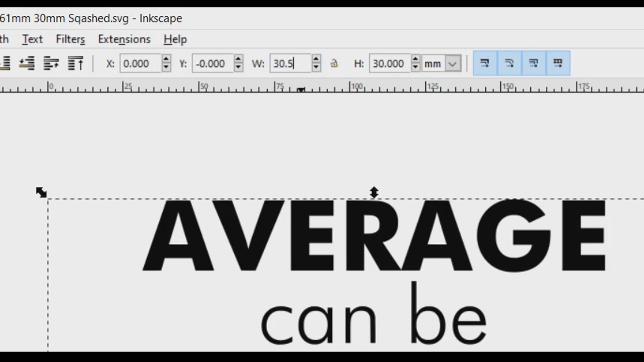
Task: Toggle the width/height lock ratio icon
Action: click(x=334, y=63)
